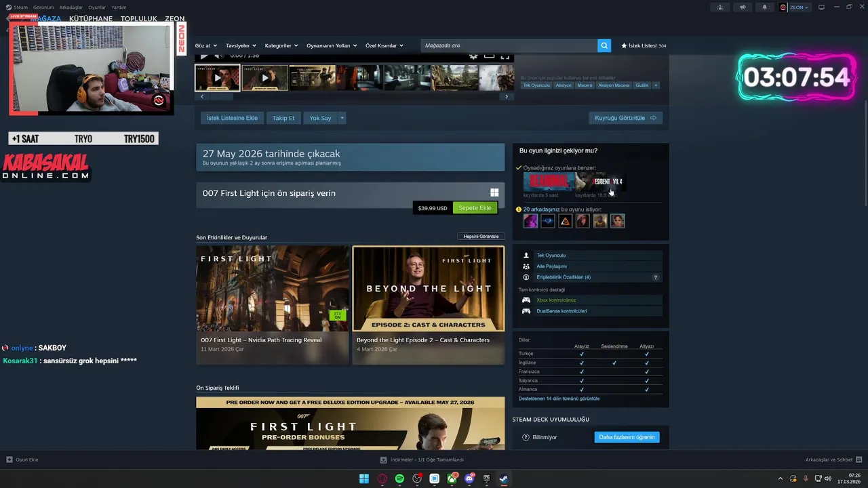Expand the Özel Kısımlar dropdown
The image size is (868, 488).
click(x=384, y=45)
